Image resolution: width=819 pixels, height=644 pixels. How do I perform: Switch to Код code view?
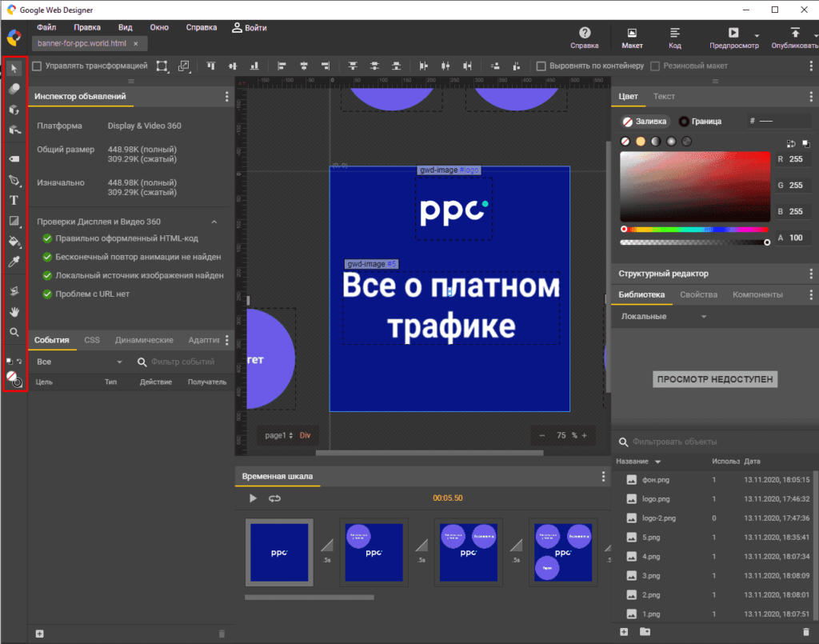[x=675, y=38]
